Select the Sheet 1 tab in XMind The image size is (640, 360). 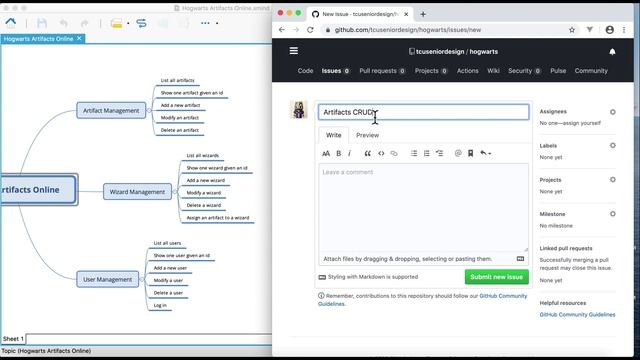13,339
